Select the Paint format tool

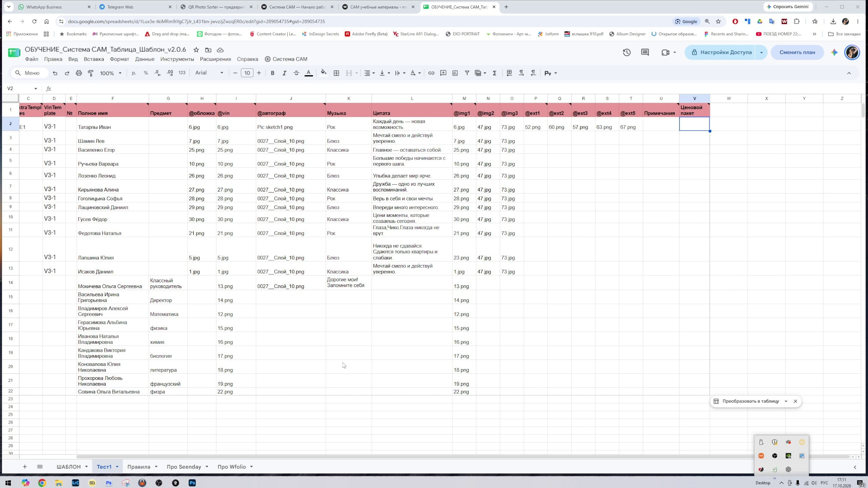click(x=91, y=73)
